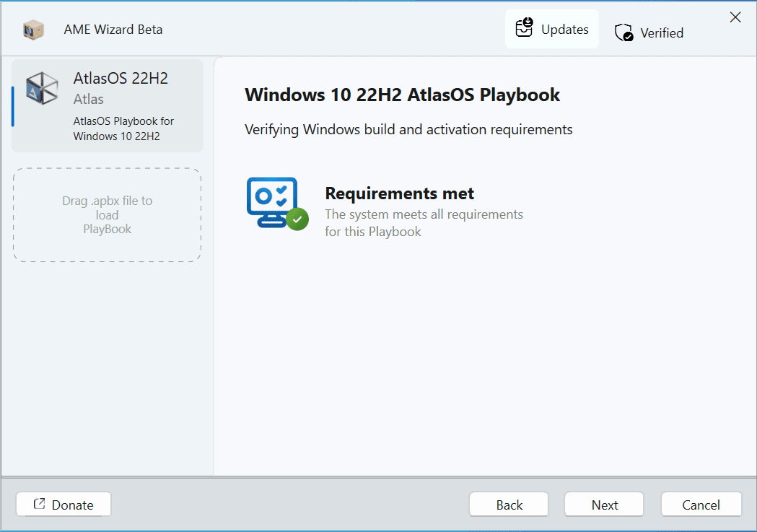The width and height of the screenshot is (757, 532).
Task: Click the drag .apbx file drop zone
Action: (x=107, y=214)
